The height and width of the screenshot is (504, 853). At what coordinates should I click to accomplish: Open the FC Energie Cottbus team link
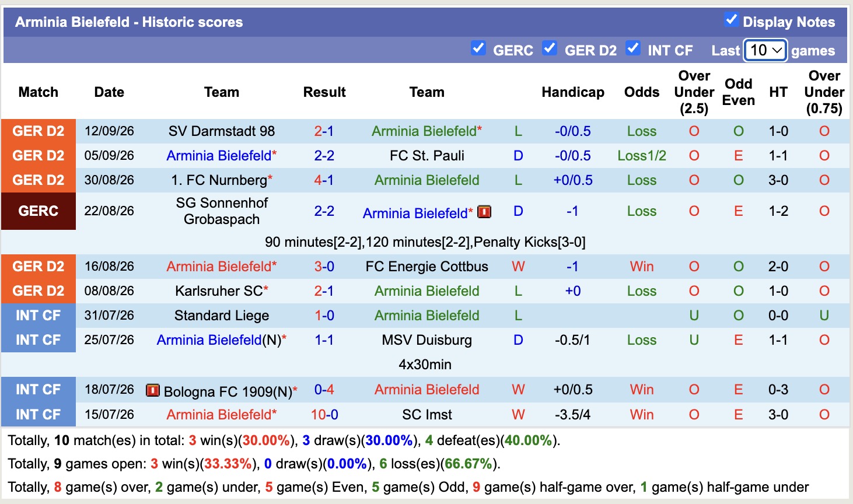(427, 267)
